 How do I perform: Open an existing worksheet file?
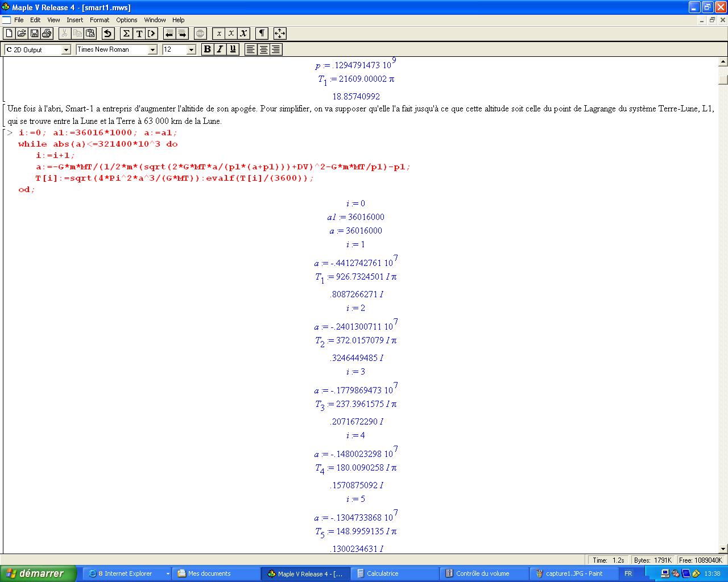tap(22, 34)
